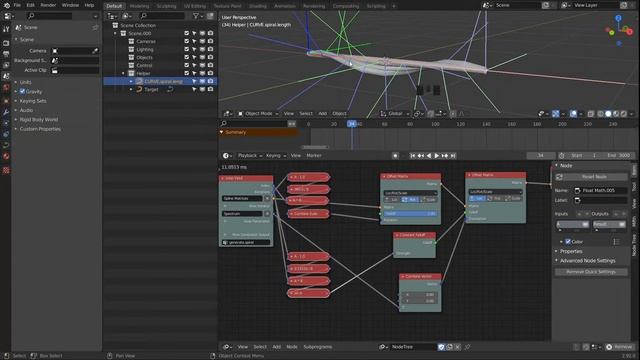Open the File menu
Viewport: 640px width, 360px height.
[17, 5]
